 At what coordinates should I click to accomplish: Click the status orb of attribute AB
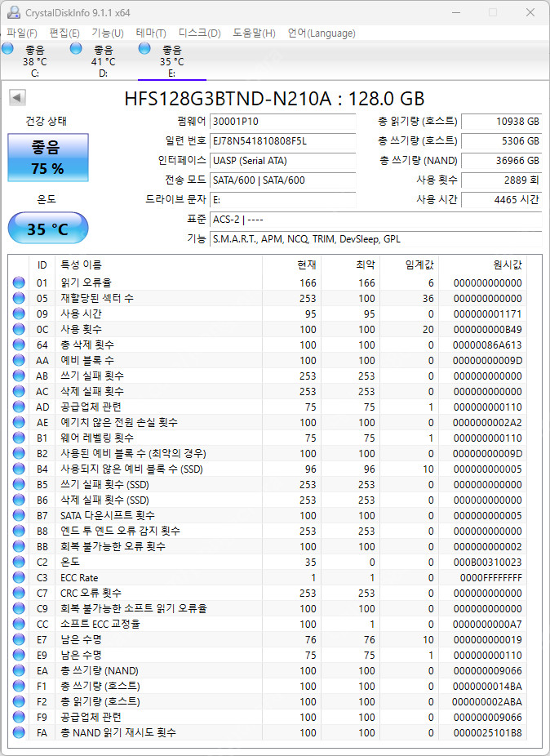(19, 376)
